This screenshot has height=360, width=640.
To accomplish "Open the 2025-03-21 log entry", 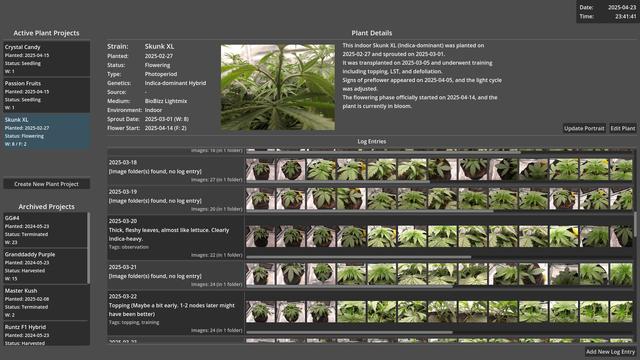I will [x=176, y=275].
